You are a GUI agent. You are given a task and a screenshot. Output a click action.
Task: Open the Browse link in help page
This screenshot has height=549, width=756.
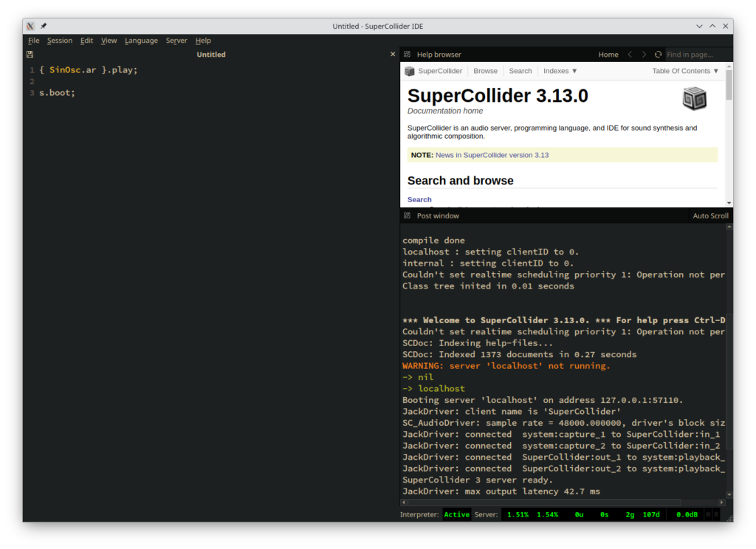485,71
